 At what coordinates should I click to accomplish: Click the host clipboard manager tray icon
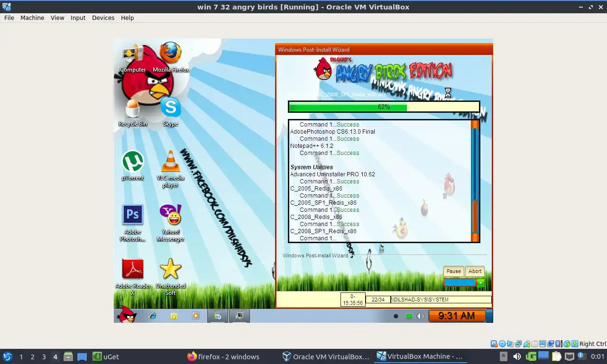pyautogui.click(x=556, y=356)
